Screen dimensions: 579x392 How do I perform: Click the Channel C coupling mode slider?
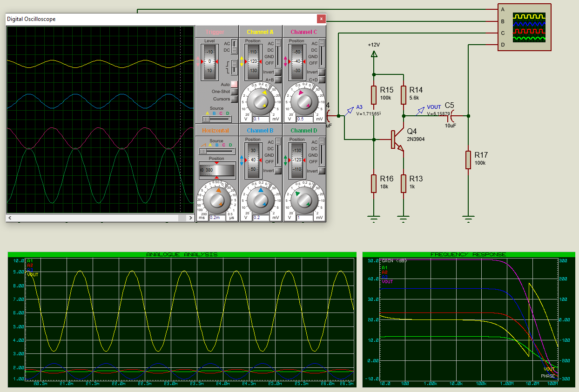point(322,53)
